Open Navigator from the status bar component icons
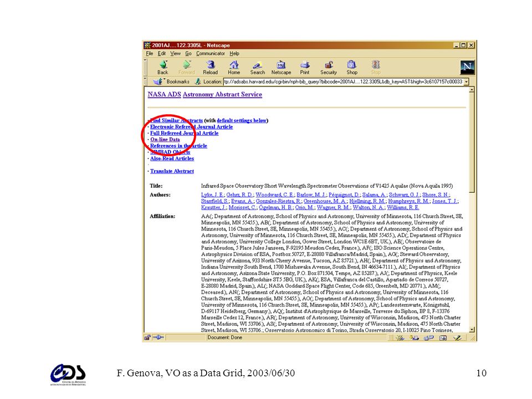The image size is (532, 399). [400, 337]
